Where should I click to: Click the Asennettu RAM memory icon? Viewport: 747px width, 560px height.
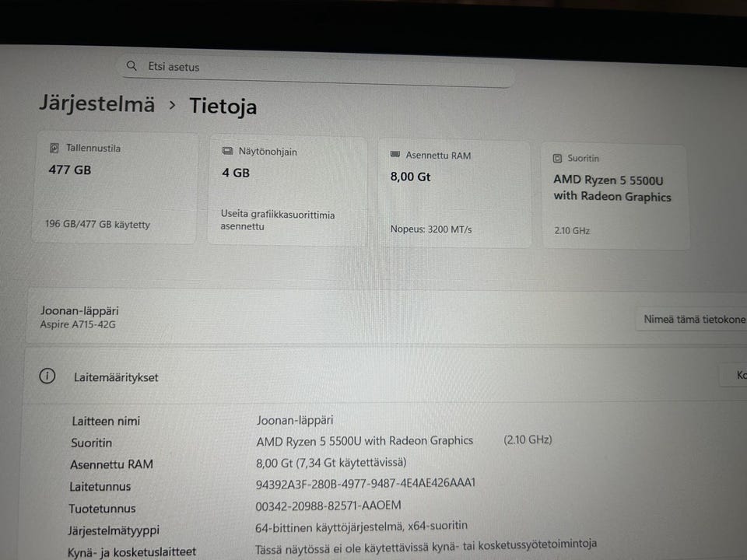pos(395,154)
